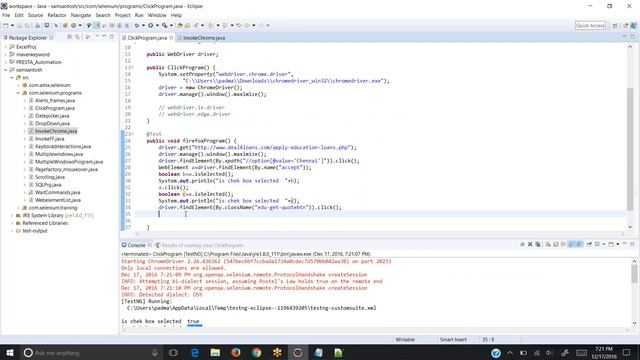Collapse com.selenium.programs package node
This screenshot has width=640, height=360.
click(18, 93)
